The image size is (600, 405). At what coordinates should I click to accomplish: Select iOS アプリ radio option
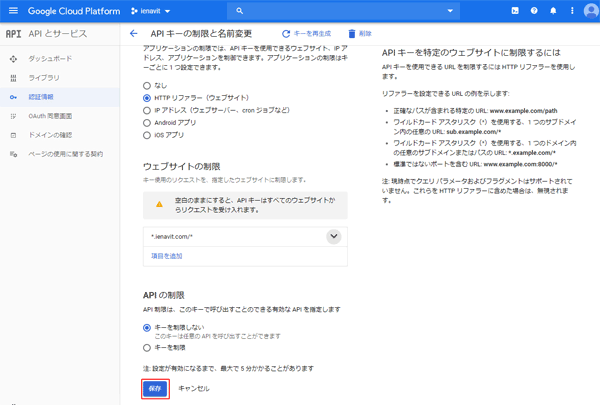tap(147, 135)
